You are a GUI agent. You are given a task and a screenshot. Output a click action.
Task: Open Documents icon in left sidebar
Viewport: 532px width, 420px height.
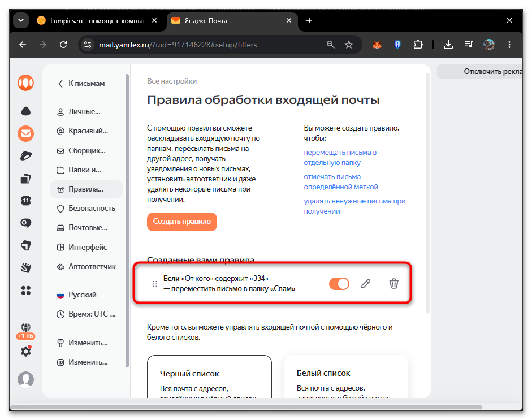26,179
